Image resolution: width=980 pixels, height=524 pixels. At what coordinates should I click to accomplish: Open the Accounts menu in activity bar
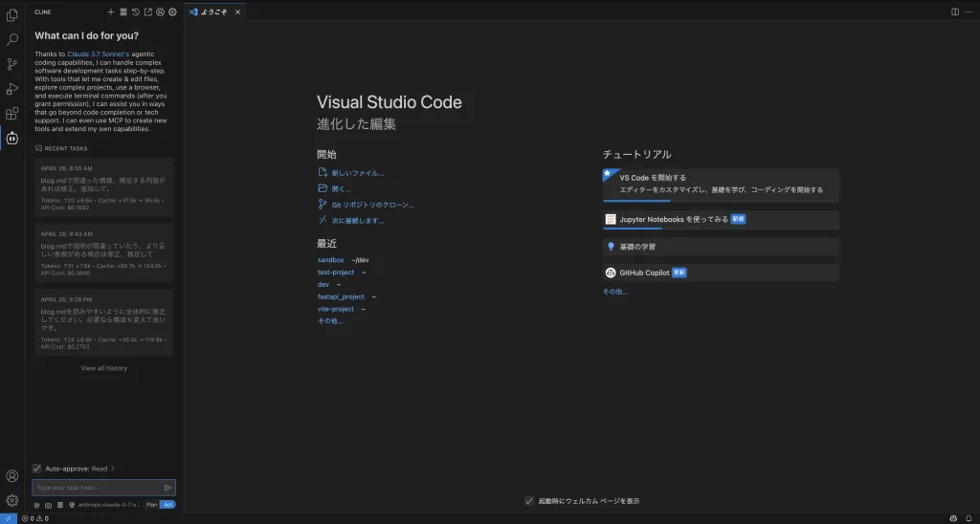tap(11, 476)
